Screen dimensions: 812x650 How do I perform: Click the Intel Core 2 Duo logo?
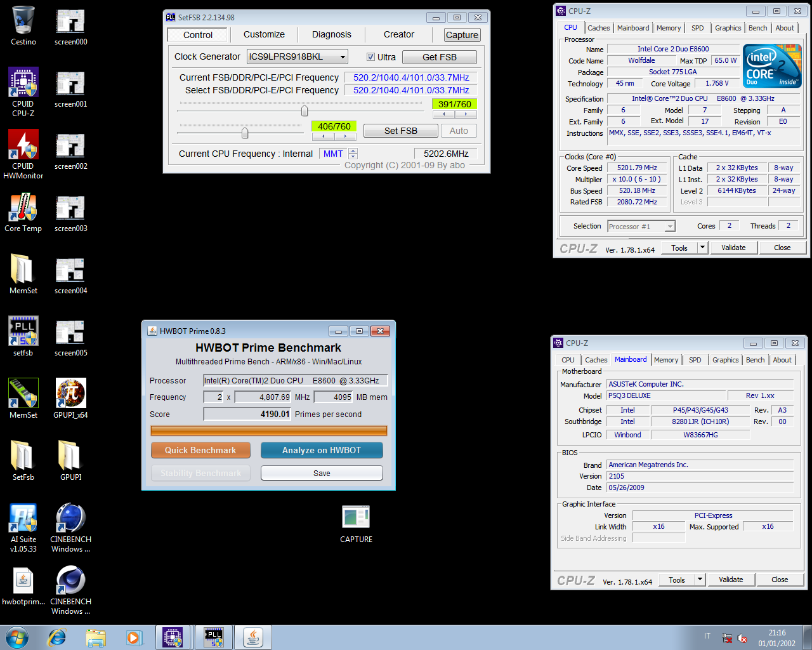coord(772,66)
